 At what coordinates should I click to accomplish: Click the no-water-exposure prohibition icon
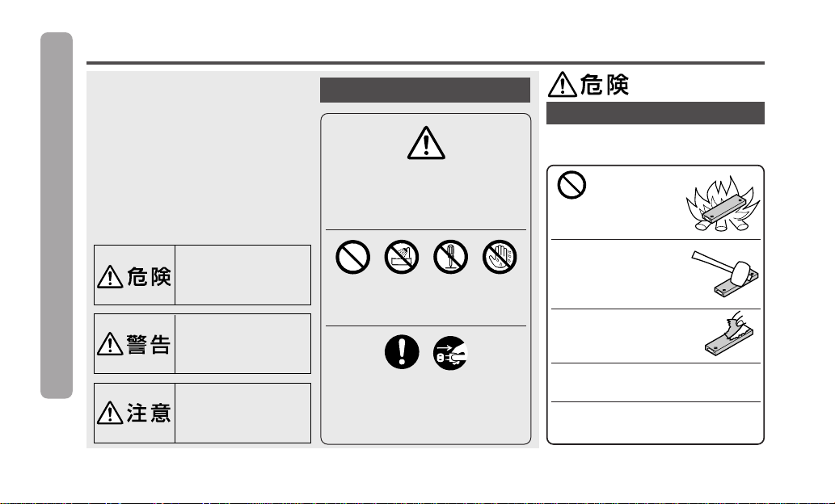(x=402, y=257)
